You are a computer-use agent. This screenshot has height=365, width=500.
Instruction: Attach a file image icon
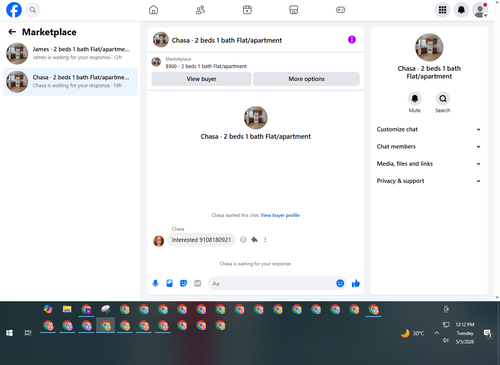[169, 283]
